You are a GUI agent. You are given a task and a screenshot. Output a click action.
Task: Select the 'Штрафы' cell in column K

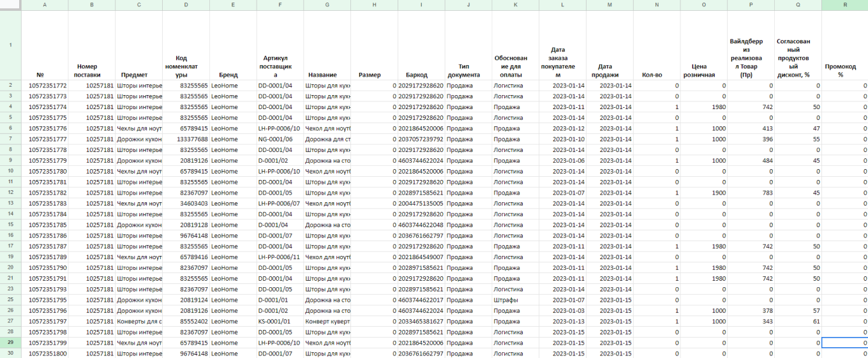(x=515, y=299)
